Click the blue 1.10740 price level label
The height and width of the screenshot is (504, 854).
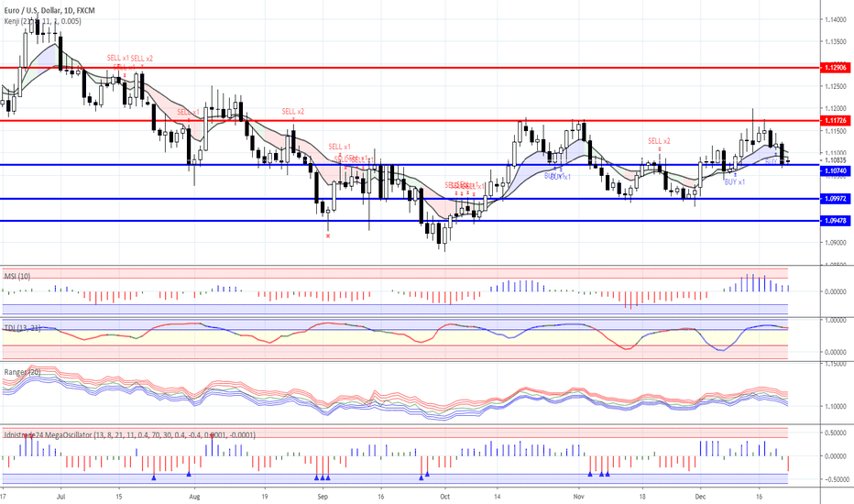coord(835,171)
